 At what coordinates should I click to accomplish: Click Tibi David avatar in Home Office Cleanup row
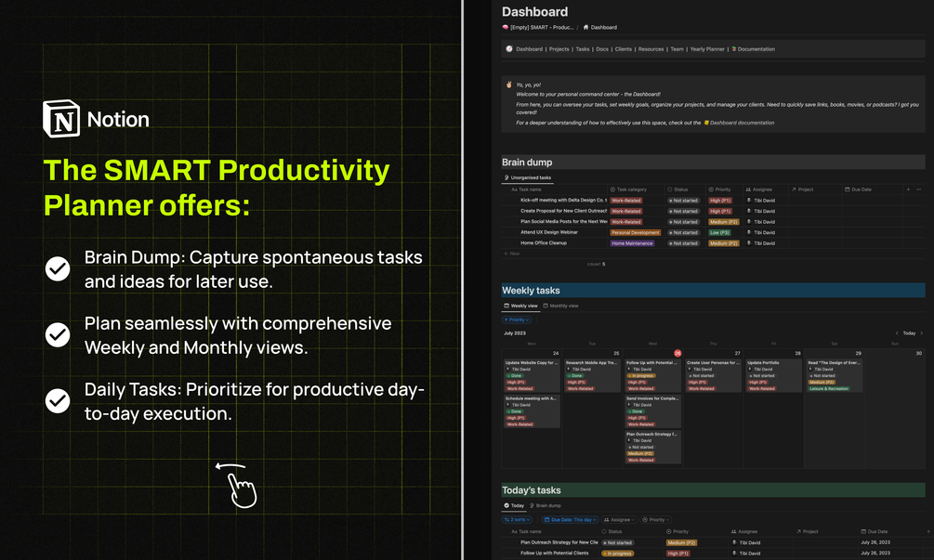[749, 242]
